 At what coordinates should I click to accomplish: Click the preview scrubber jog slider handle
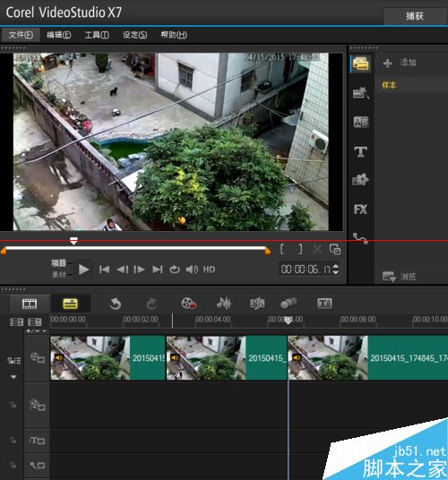point(73,241)
